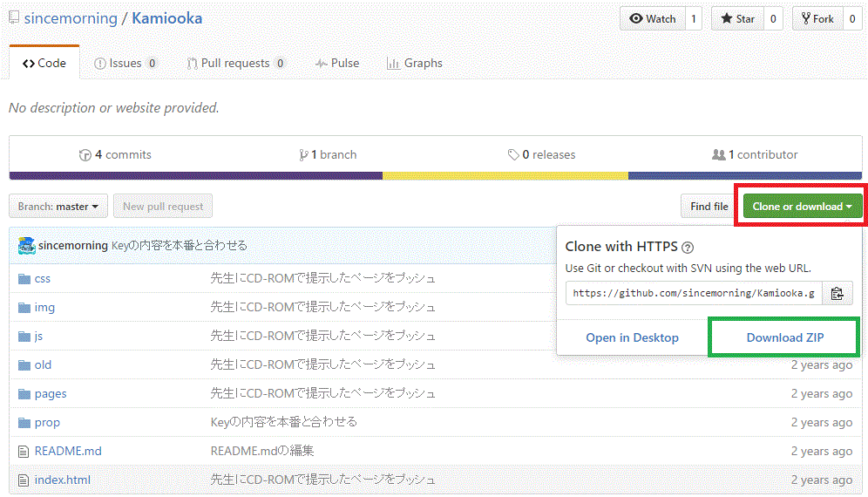The height and width of the screenshot is (497, 868).
Task: Fork the Kamiooka repository
Action: click(817, 19)
